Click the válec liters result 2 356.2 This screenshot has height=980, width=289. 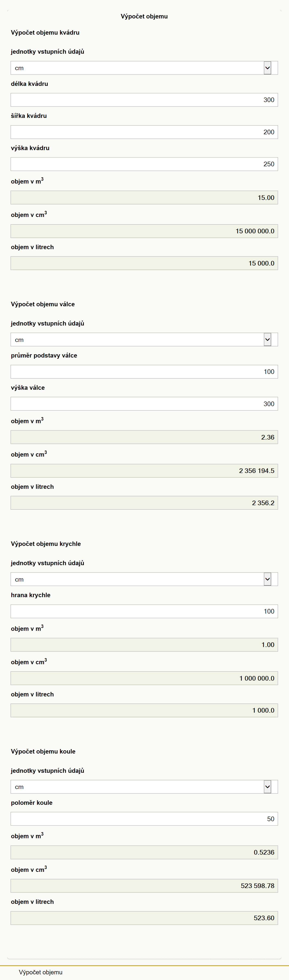click(x=144, y=503)
